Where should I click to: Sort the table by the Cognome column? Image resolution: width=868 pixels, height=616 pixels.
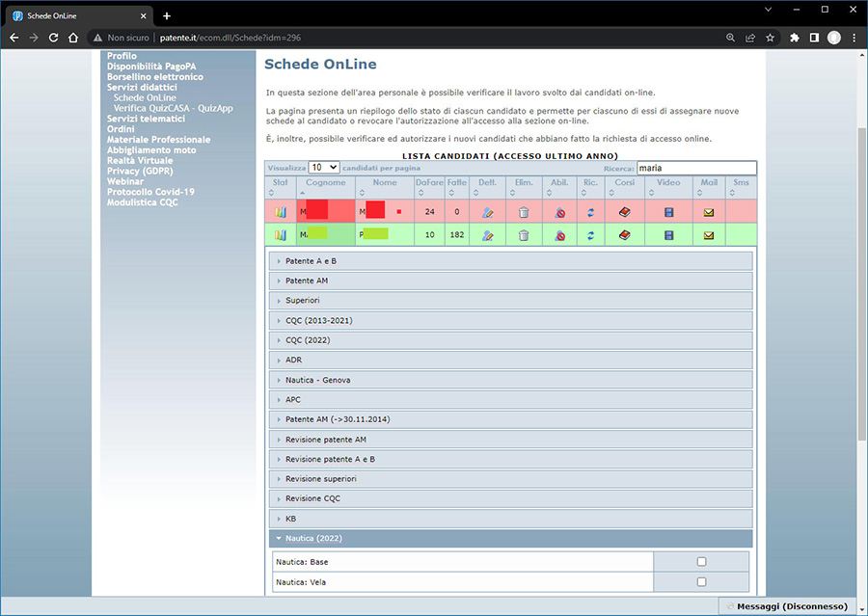pos(326,182)
